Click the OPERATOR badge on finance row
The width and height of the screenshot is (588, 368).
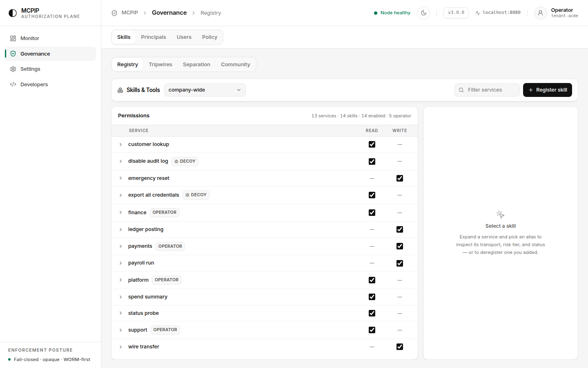[165, 213]
